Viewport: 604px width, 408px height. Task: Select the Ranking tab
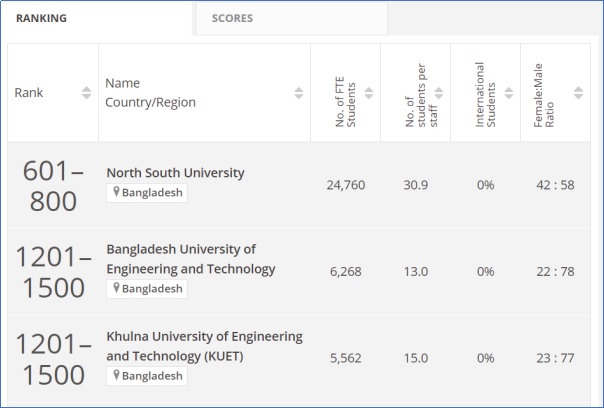41,18
